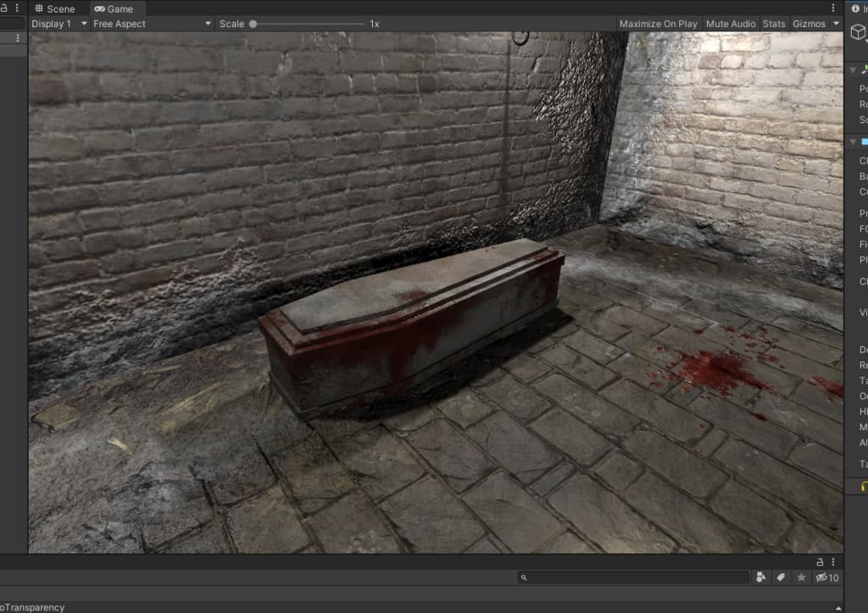Expand the Gizmos dropdown arrow
The width and height of the screenshot is (868, 613).
[x=837, y=24]
